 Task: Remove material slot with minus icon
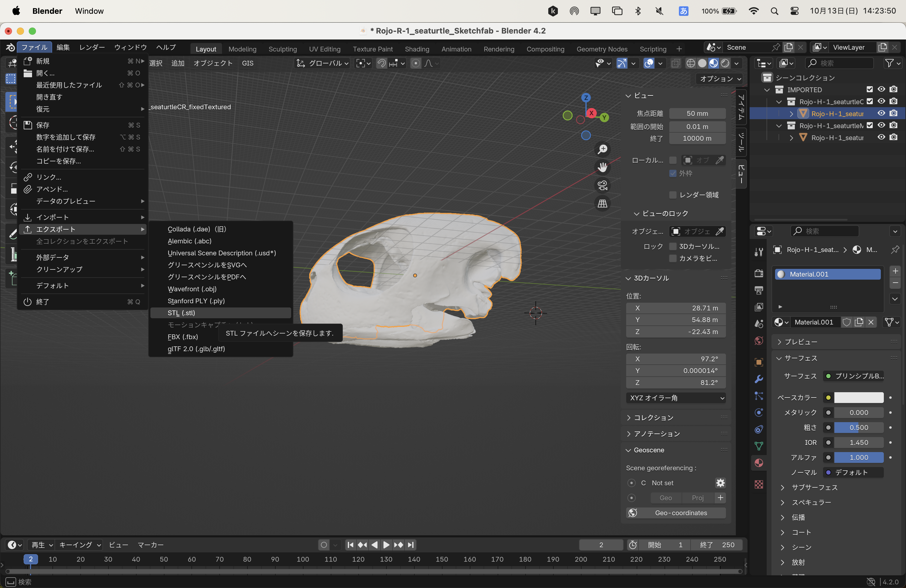[895, 283]
